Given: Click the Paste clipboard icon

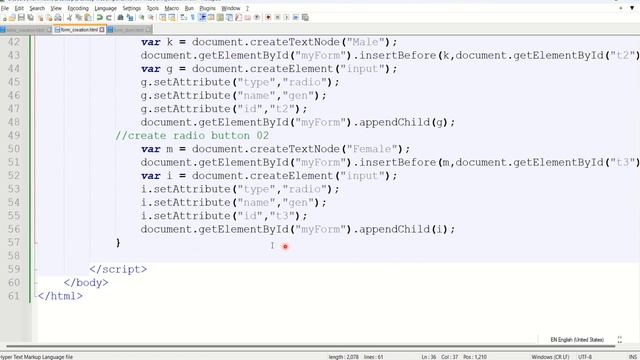Looking at the screenshot, I should tap(88, 18).
